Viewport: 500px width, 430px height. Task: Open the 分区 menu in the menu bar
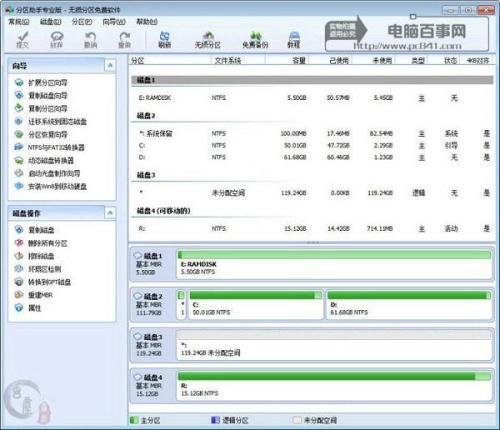coord(82,22)
